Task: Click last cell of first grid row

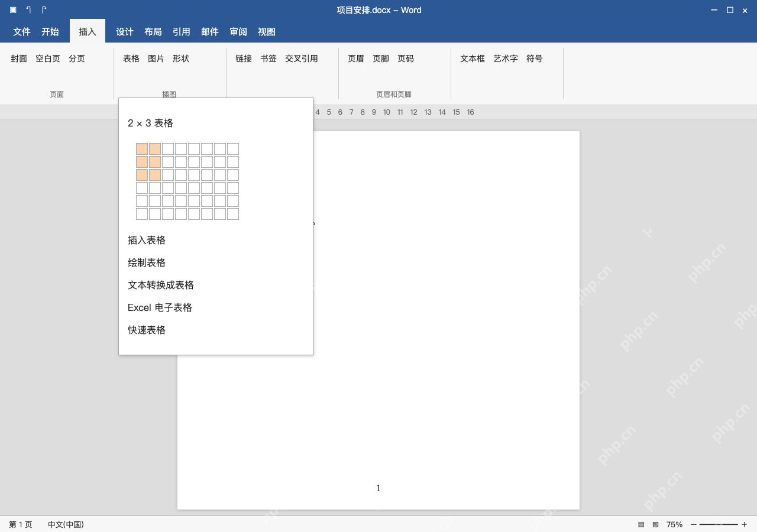Action: pyautogui.click(x=233, y=149)
